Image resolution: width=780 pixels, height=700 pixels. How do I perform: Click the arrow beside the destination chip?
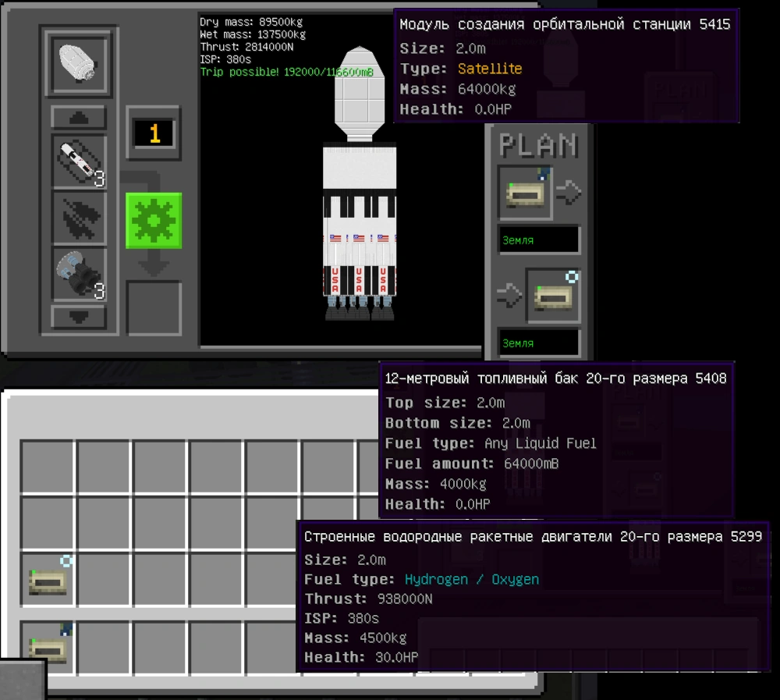[509, 296]
